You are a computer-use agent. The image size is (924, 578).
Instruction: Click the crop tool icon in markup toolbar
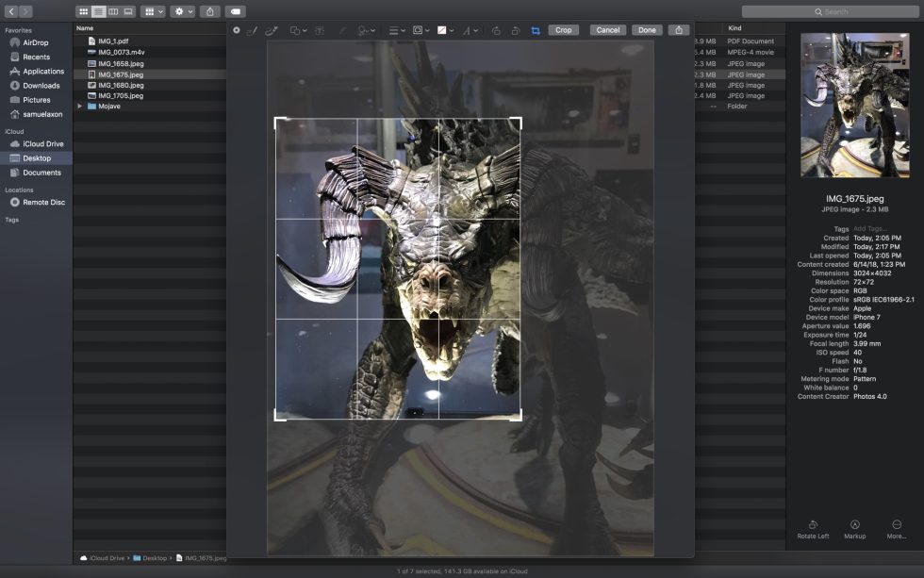pyautogui.click(x=536, y=30)
